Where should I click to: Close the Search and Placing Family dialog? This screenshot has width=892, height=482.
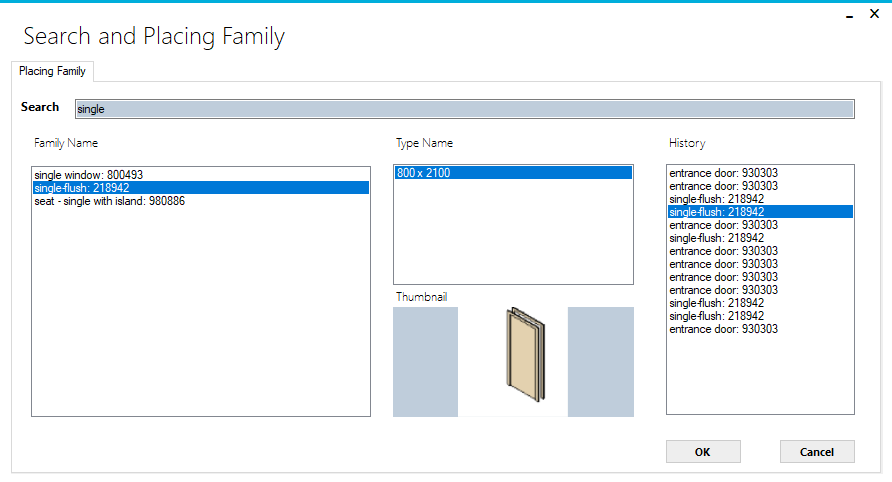click(x=874, y=17)
